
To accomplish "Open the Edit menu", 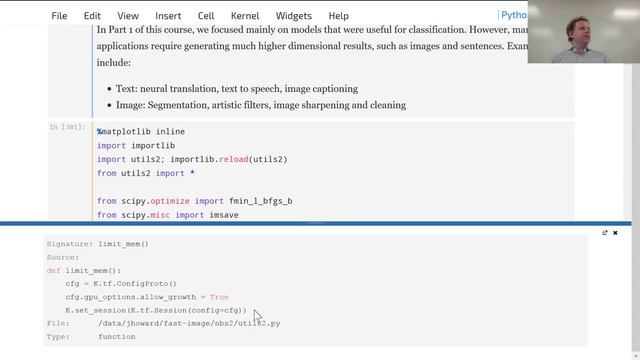I will point(92,16).
